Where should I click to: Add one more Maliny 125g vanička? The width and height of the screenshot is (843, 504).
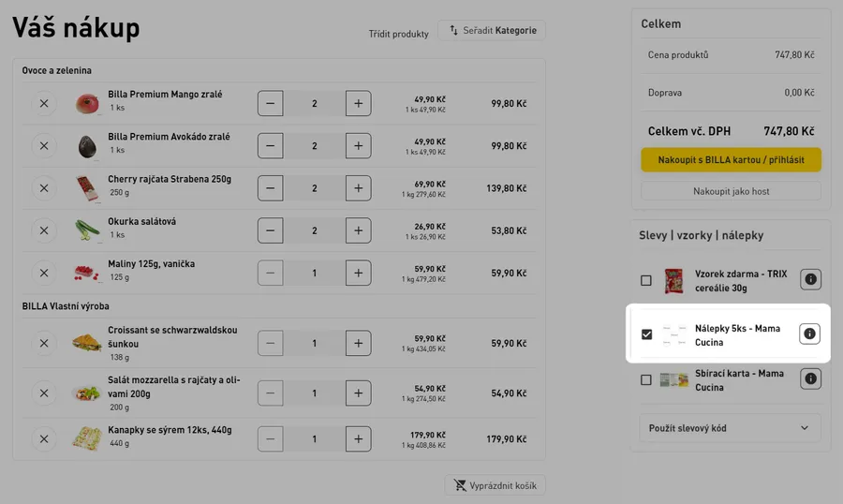click(x=358, y=274)
